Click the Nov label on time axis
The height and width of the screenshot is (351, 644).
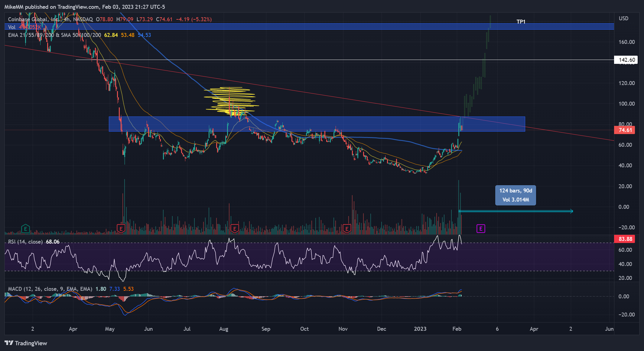coord(343,329)
